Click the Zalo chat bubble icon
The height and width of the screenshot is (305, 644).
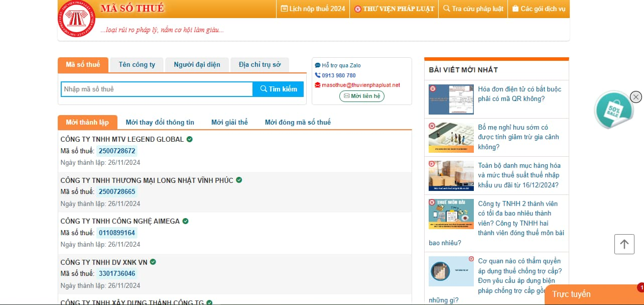tap(318, 66)
